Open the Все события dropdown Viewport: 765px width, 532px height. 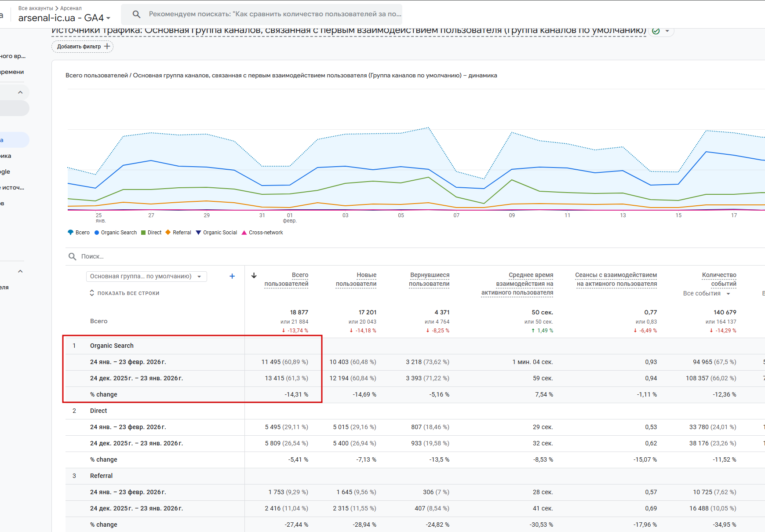[x=706, y=293]
